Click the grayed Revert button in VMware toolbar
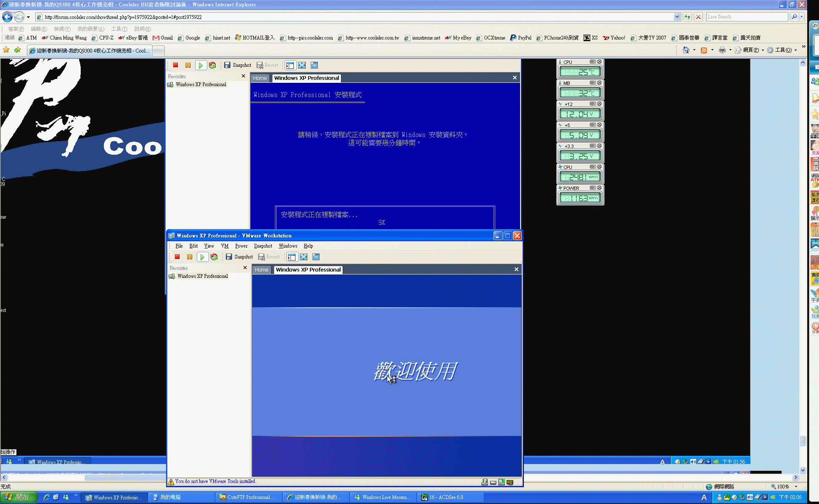This screenshot has height=504, width=819. point(269,257)
